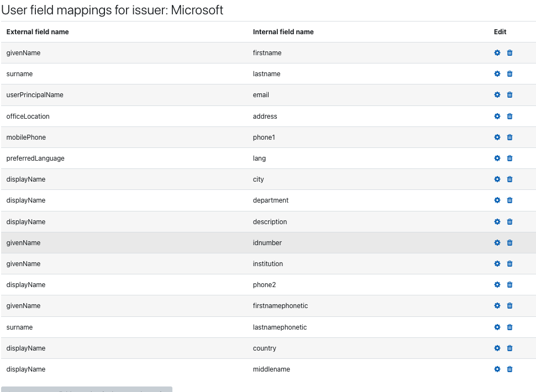
Task: Delete the officeLocation address mapping
Action: click(509, 116)
